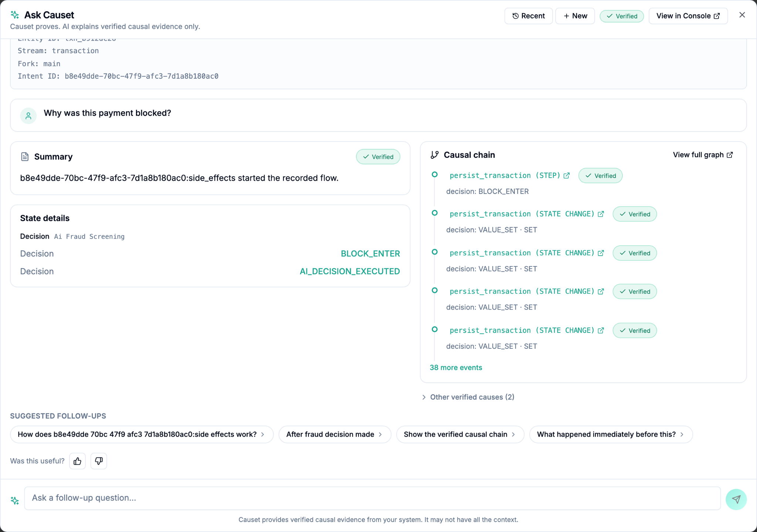Image resolution: width=757 pixels, height=532 pixels.
Task: Click the Verified badge in the header
Action: pos(622,16)
